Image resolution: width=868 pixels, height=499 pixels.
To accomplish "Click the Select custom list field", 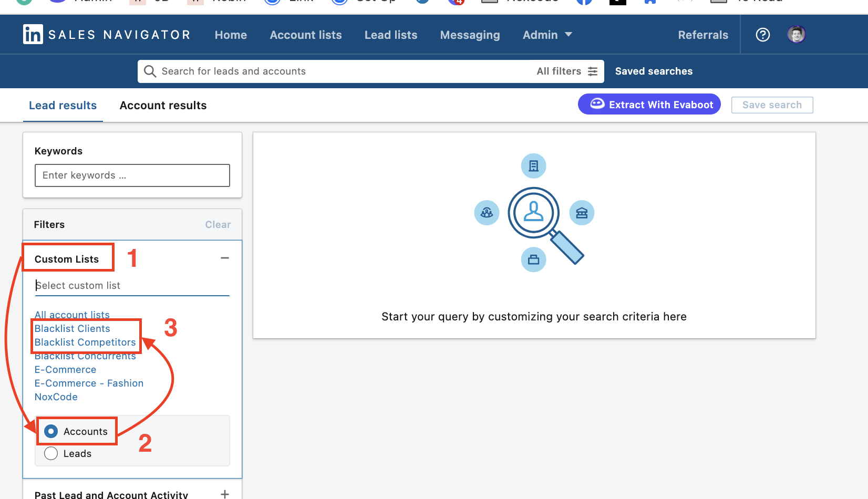I will (132, 285).
